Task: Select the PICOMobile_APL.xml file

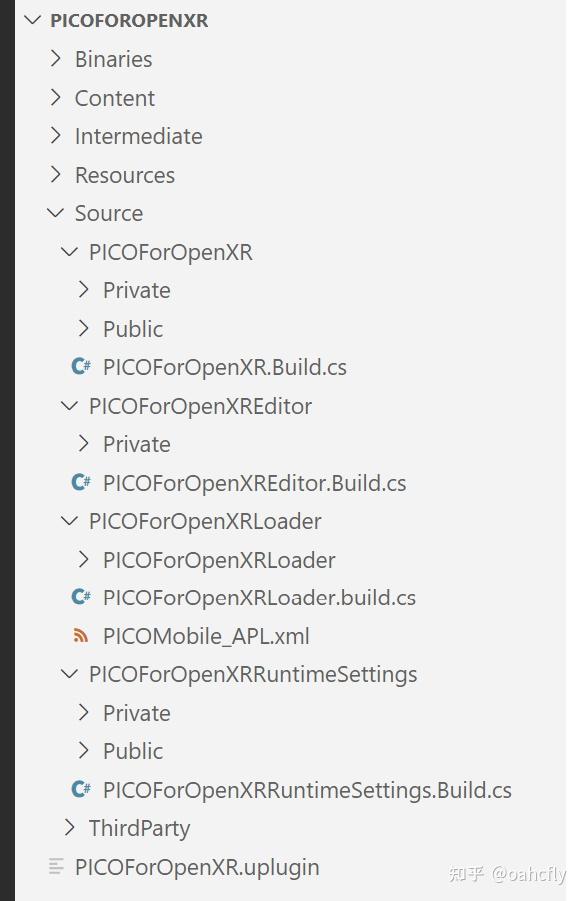Action: tap(206, 636)
